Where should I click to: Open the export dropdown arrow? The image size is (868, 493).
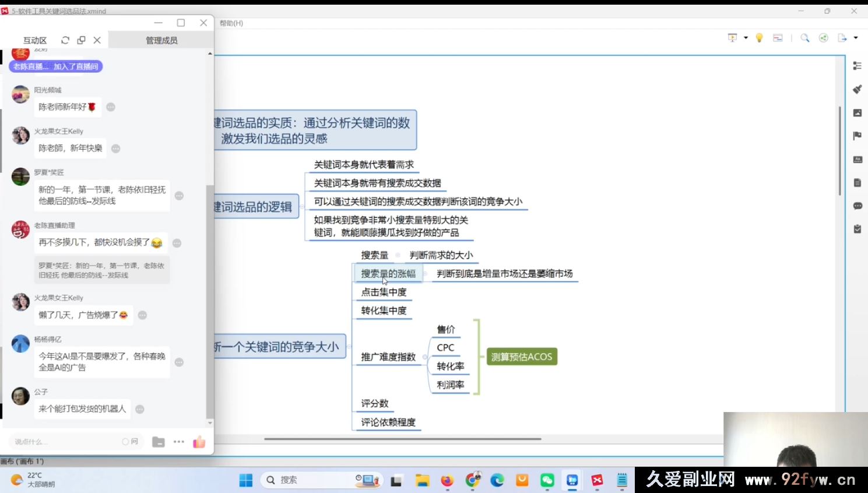pyautogui.click(x=856, y=38)
